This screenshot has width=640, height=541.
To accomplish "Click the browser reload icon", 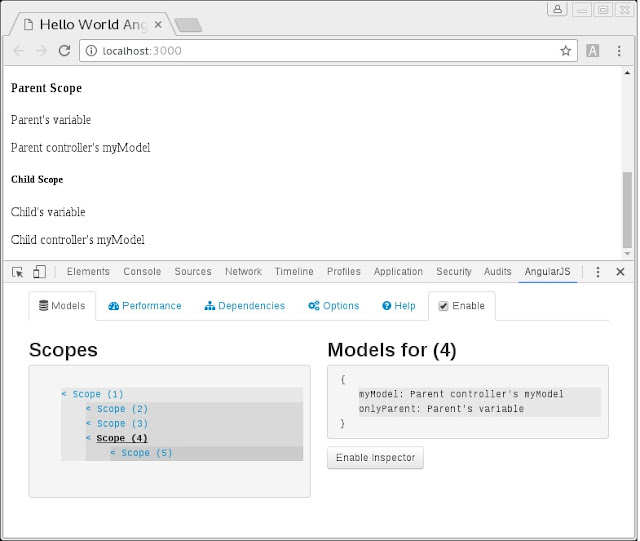I will coord(65,50).
